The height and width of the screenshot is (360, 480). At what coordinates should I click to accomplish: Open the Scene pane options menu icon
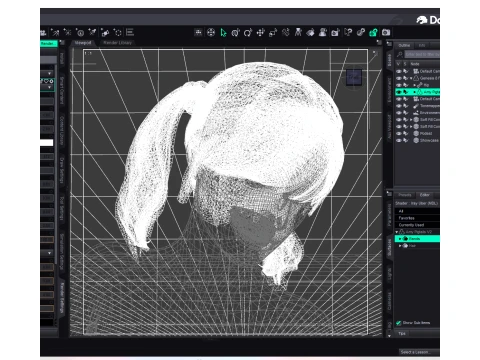[389, 44]
